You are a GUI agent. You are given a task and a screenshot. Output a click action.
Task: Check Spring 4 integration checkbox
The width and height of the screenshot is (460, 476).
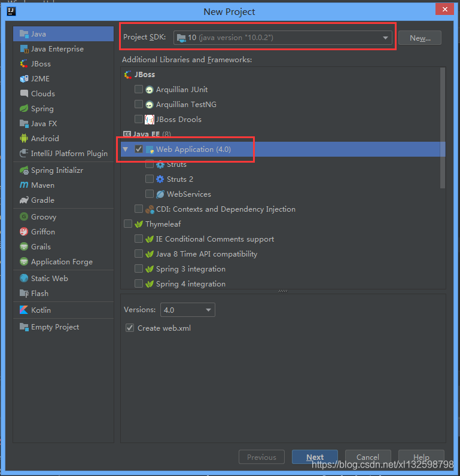point(139,283)
